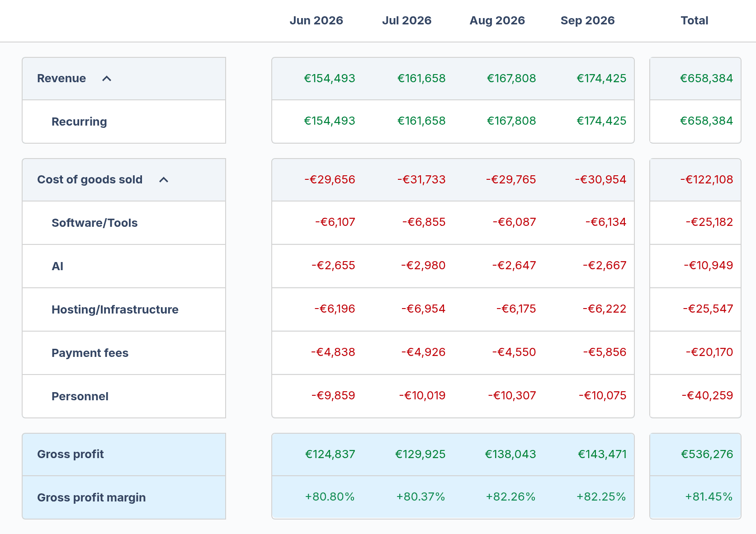Click the Aug 2026 column header

(x=497, y=20)
